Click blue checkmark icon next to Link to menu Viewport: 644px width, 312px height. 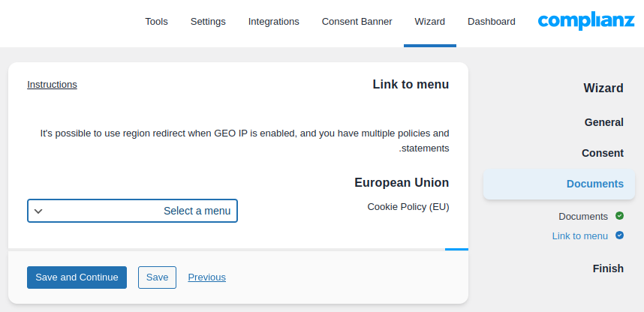[619, 235]
